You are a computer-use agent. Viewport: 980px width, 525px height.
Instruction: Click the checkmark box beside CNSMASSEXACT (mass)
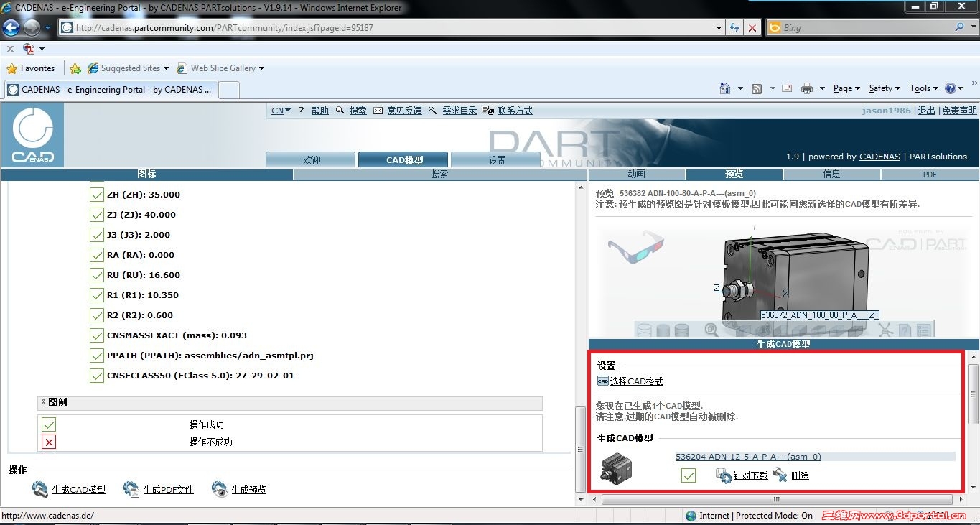96,335
